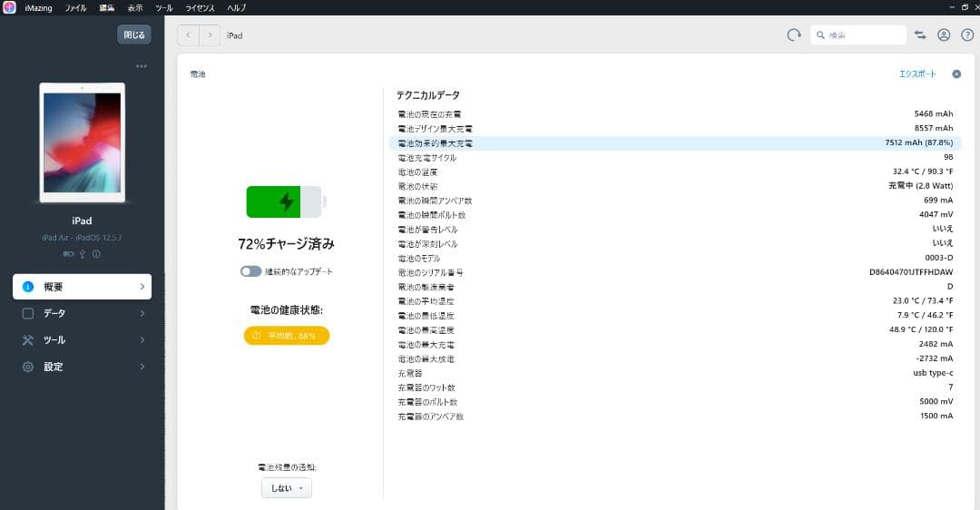The height and width of the screenshot is (510, 980).
Task: Select 設定 in the sidebar
Action: [x=82, y=367]
